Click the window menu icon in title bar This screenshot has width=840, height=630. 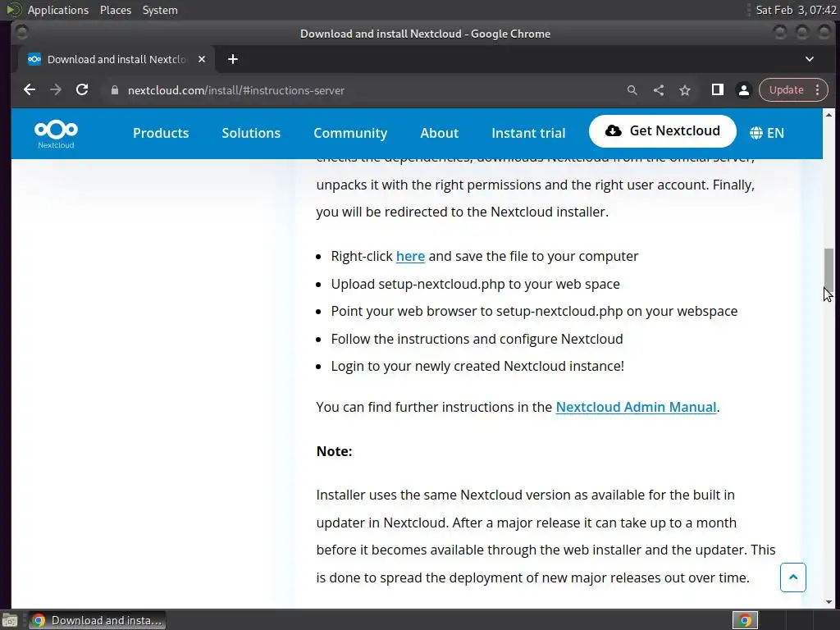[22, 33]
